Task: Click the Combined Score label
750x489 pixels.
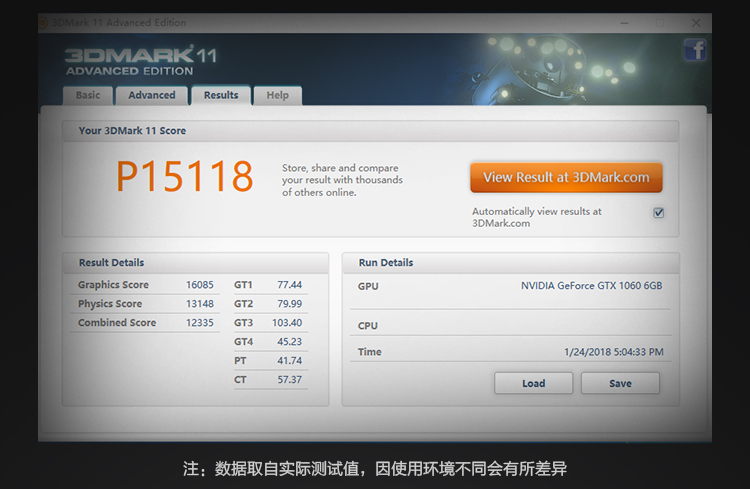Action: pos(117,323)
